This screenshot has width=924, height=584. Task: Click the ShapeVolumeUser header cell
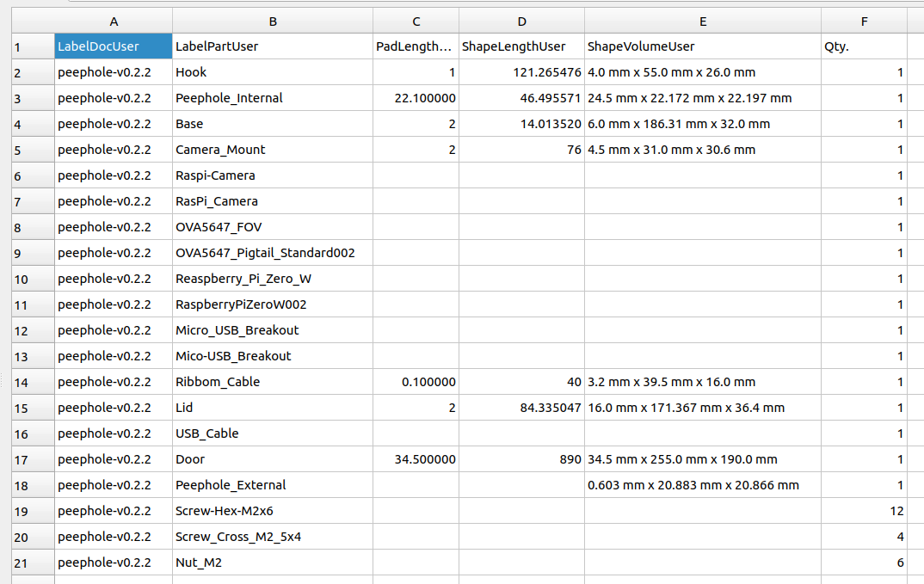pos(702,46)
